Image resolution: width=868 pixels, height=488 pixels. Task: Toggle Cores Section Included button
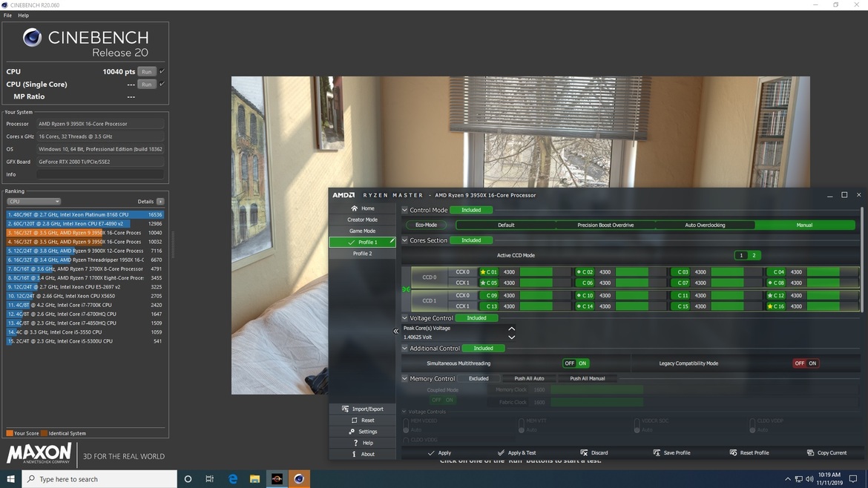pyautogui.click(x=471, y=240)
